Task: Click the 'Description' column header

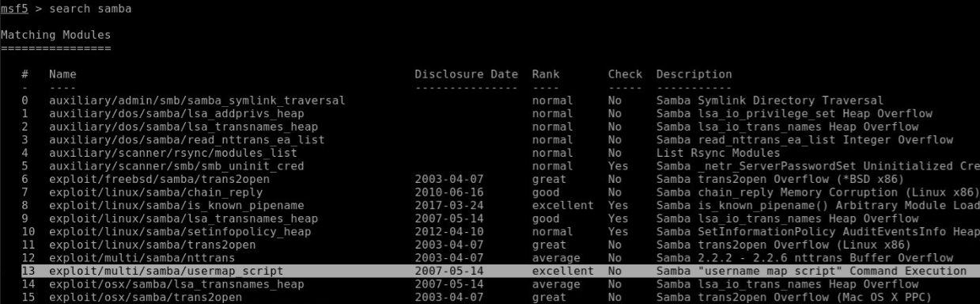Action: pos(694,74)
